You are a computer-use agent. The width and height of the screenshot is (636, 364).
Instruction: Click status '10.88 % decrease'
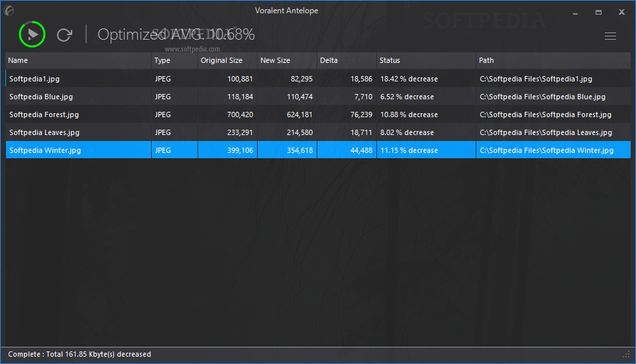point(409,114)
